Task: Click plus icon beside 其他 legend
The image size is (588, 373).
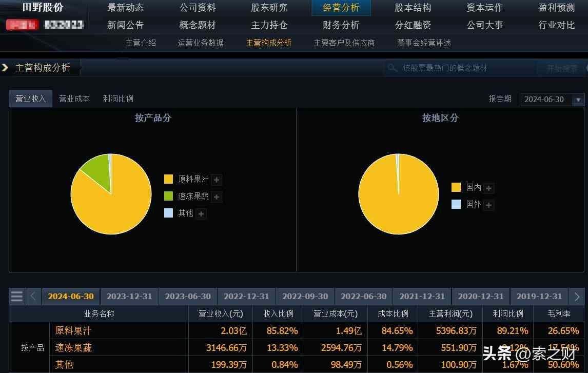Action: pyautogui.click(x=201, y=213)
